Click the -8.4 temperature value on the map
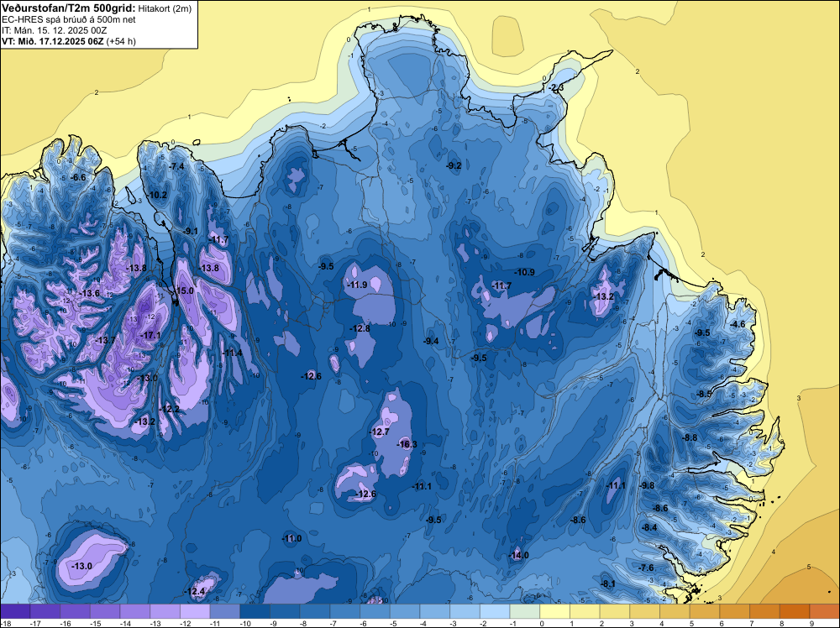This screenshot has height=628, width=840. point(648,527)
